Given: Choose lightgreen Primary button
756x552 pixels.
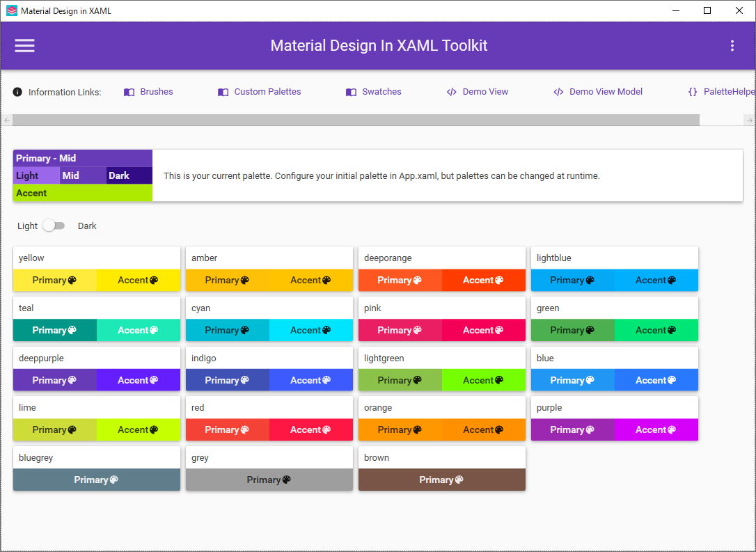Looking at the screenshot, I should pos(400,380).
